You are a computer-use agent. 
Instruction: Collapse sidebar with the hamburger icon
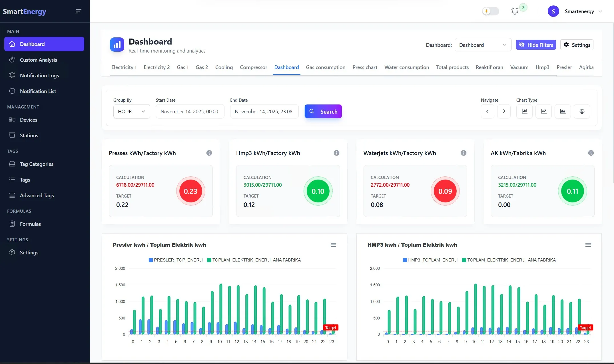click(x=78, y=11)
